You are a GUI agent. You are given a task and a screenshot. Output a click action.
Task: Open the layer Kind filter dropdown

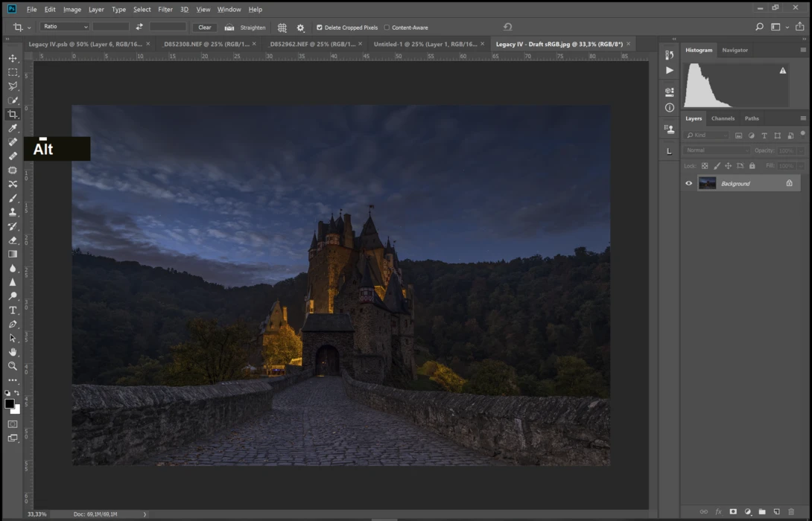tap(706, 135)
